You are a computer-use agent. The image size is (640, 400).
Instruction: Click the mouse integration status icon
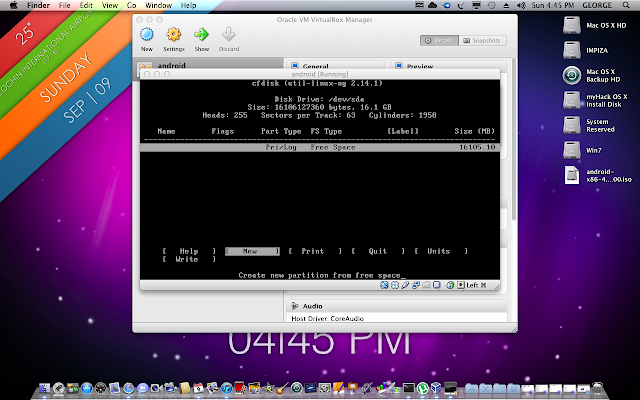pyautogui.click(x=450, y=285)
